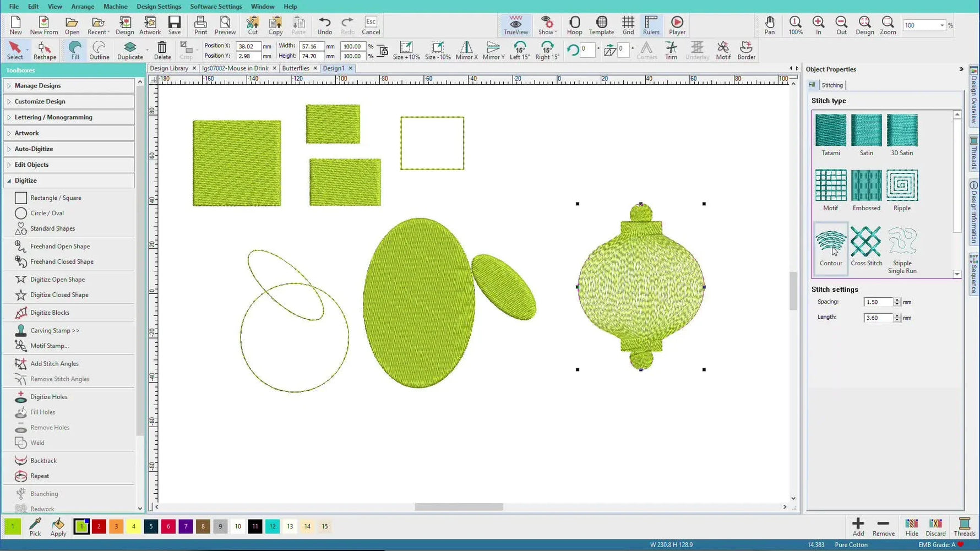Rotate object Right 15 degrees
The width and height of the screenshot is (980, 551).
point(547,50)
